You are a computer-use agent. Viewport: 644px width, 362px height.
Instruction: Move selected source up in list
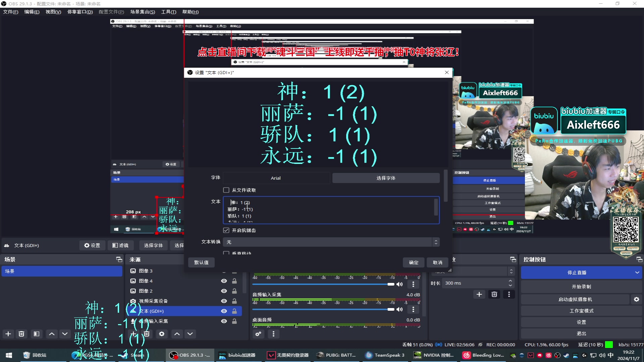177,334
